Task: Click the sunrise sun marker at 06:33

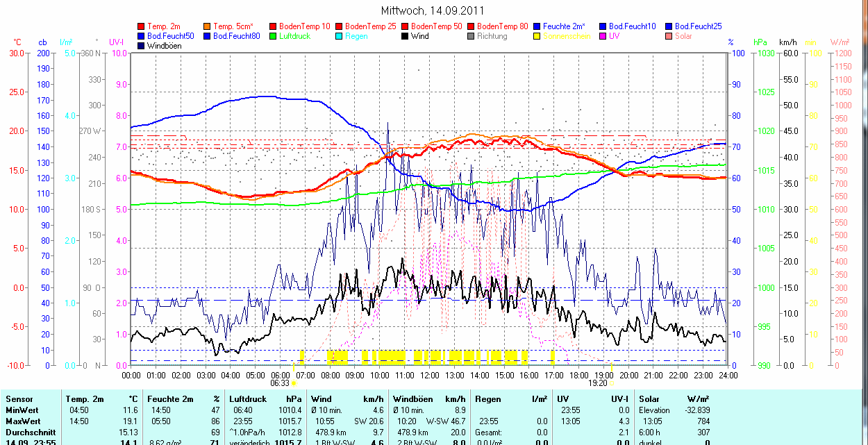Action: click(294, 383)
